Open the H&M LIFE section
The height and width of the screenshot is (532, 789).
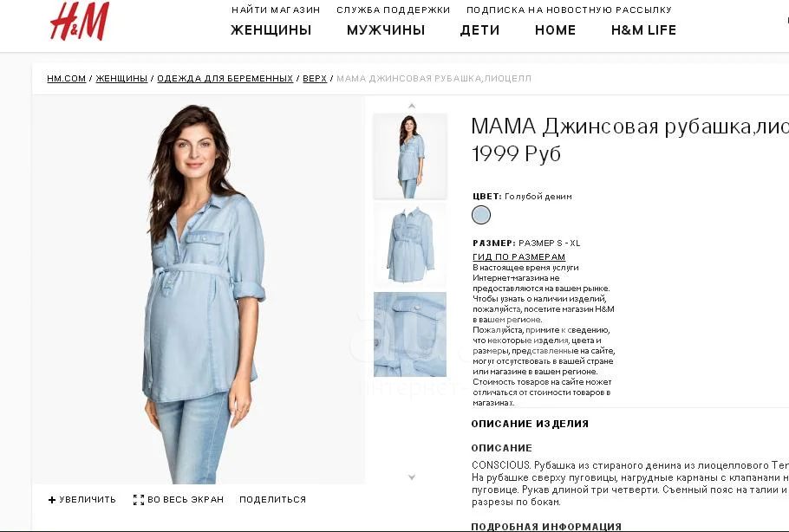point(643,30)
